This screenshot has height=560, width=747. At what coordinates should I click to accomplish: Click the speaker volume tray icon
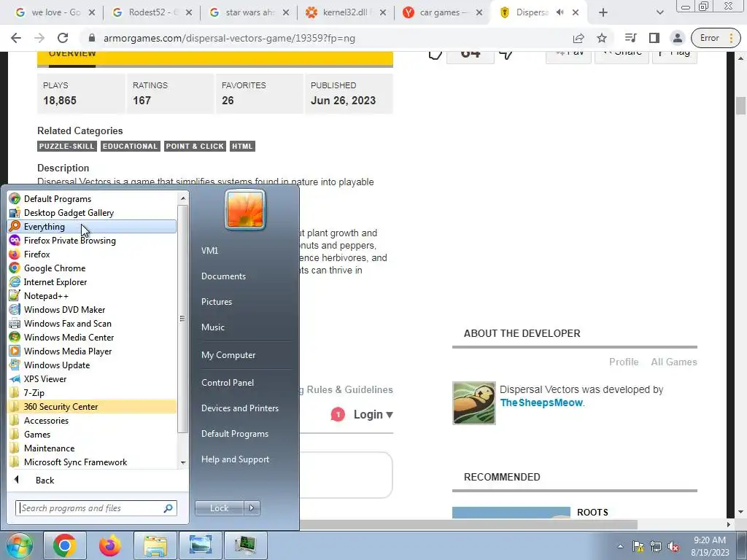pyautogui.click(x=673, y=547)
